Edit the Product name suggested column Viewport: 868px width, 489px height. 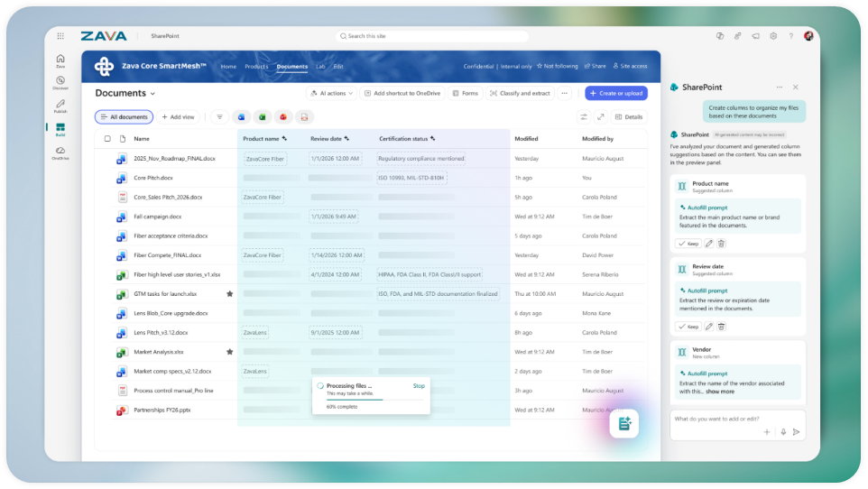point(709,244)
